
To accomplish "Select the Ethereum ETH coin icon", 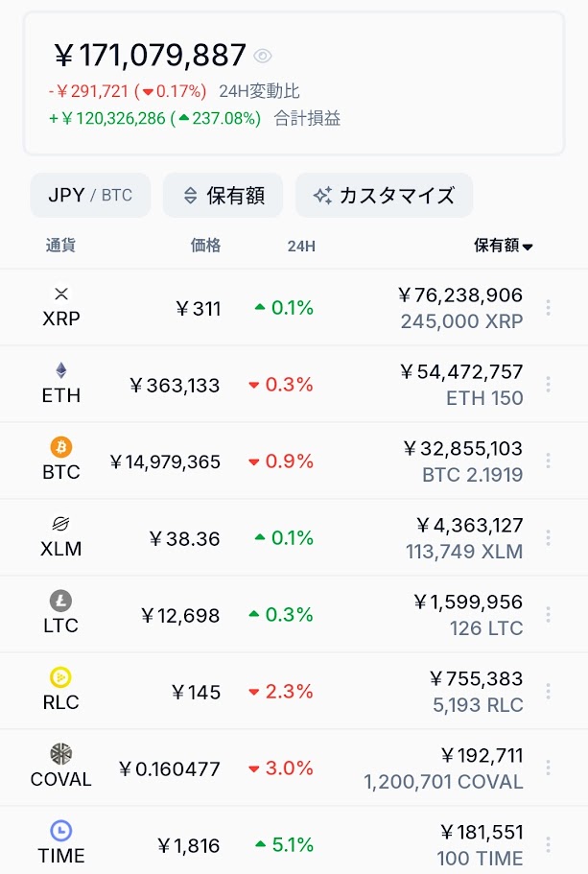I will pyautogui.click(x=61, y=370).
